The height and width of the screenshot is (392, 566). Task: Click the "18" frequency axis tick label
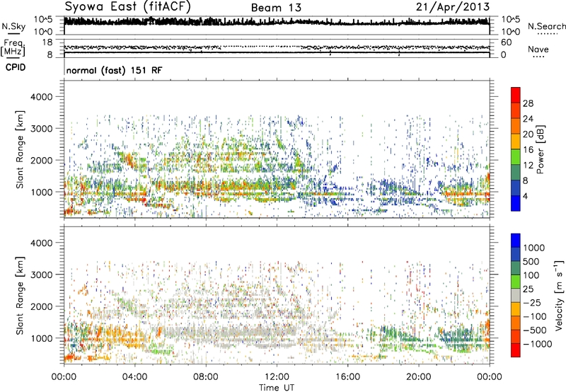47,42
